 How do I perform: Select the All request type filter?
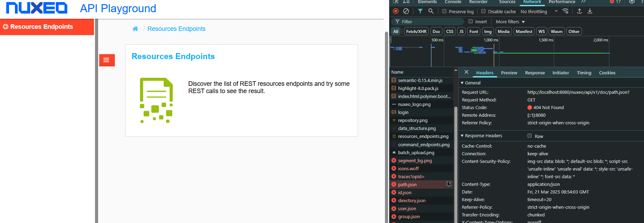pos(396,31)
